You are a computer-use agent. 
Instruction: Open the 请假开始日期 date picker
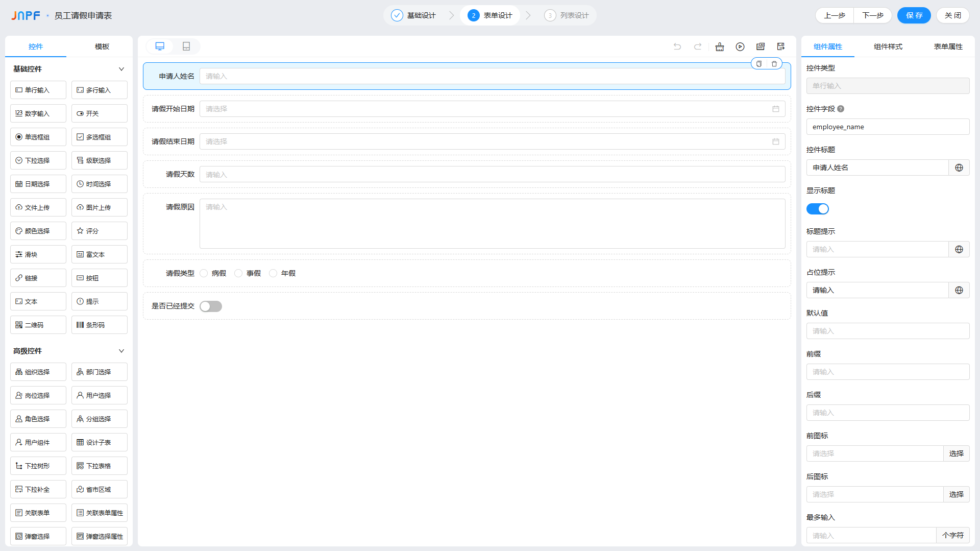(x=492, y=109)
